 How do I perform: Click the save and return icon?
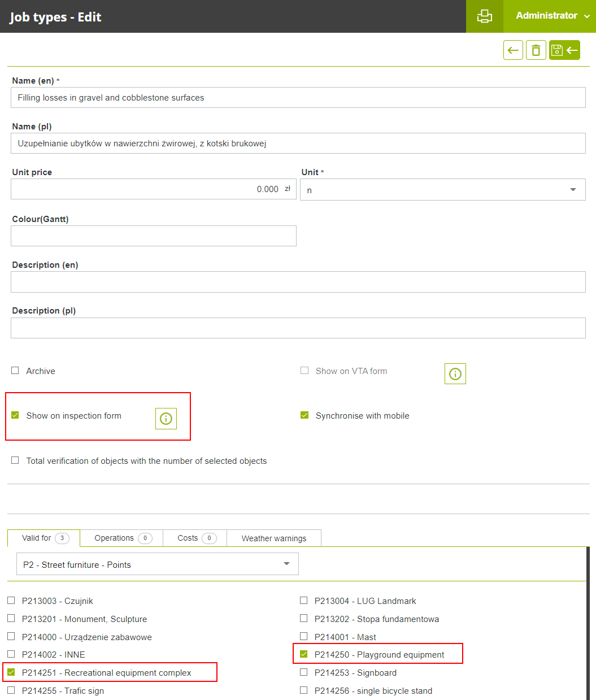pyautogui.click(x=564, y=50)
